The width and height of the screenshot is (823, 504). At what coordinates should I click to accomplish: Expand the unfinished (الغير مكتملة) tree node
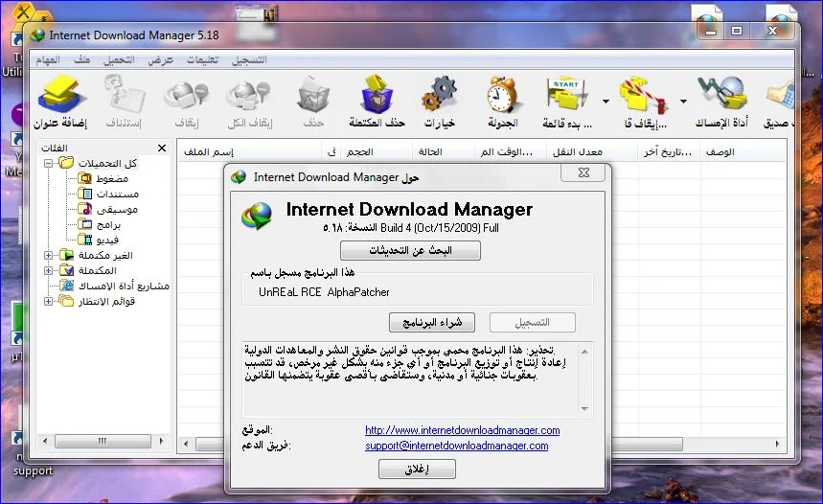tap(49, 256)
